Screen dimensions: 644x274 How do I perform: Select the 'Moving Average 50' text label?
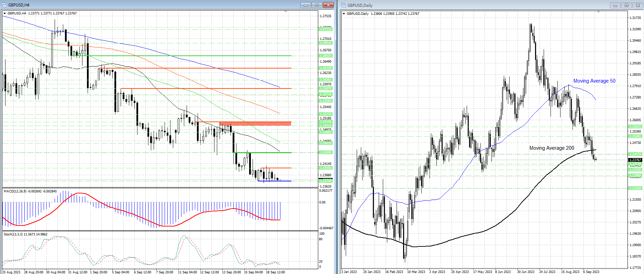pos(594,81)
